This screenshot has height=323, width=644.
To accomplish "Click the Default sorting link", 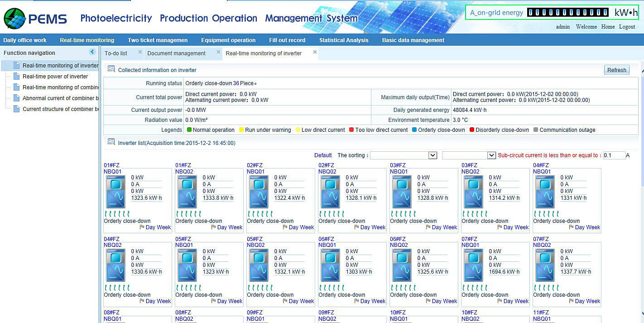I will [x=323, y=155].
